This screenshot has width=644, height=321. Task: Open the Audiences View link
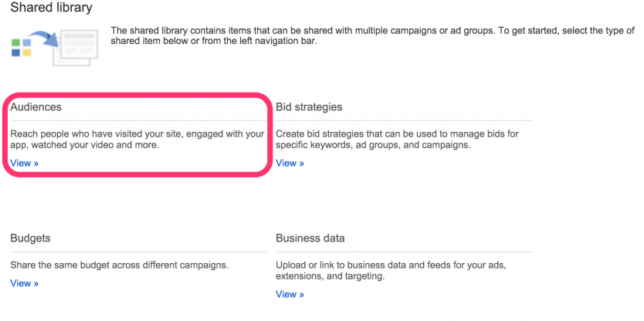24,163
